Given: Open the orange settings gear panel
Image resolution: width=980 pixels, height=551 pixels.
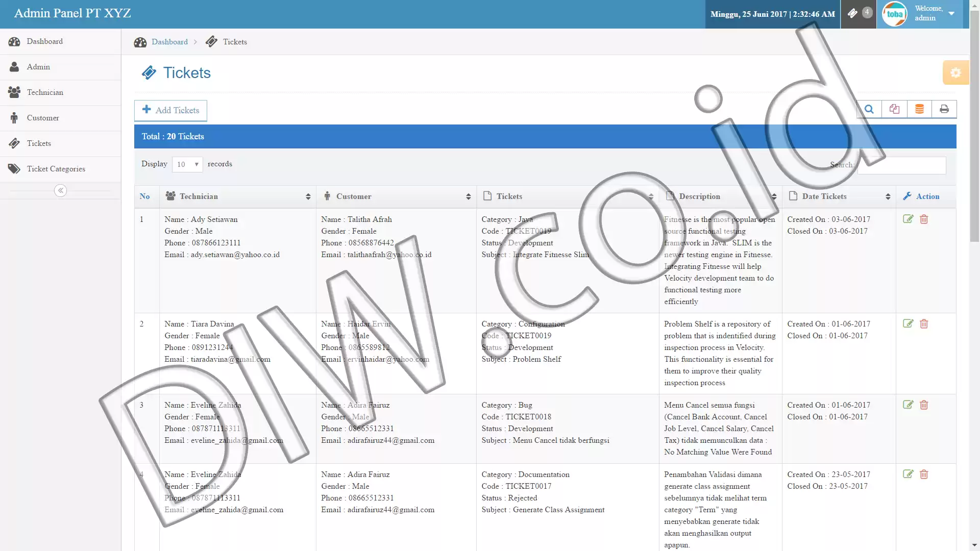Looking at the screenshot, I should coord(955,72).
